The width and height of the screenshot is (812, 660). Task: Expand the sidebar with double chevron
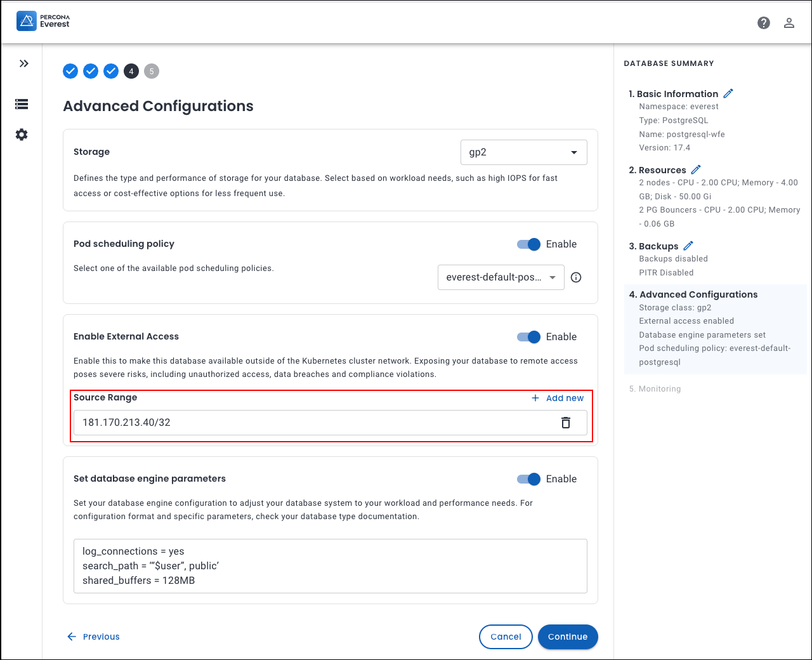click(x=24, y=63)
